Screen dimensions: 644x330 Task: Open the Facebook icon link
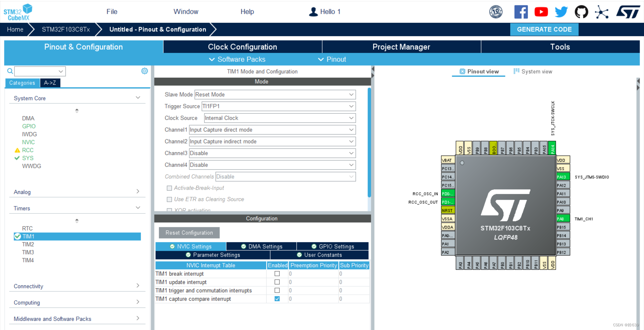coord(521,12)
